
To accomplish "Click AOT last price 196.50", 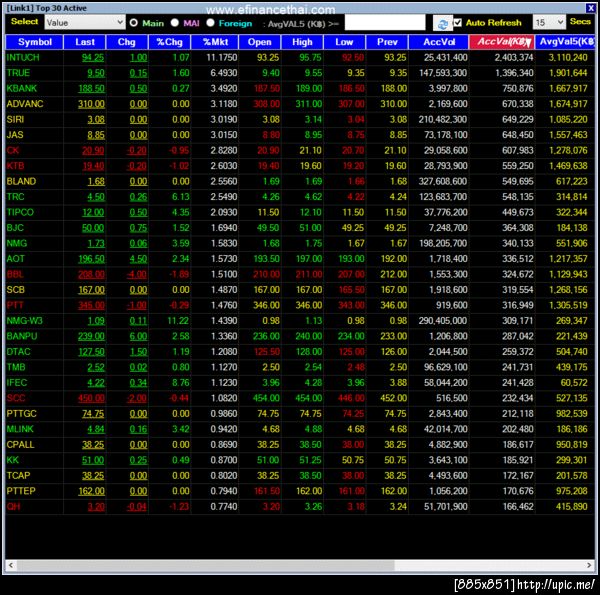I will point(91,259).
